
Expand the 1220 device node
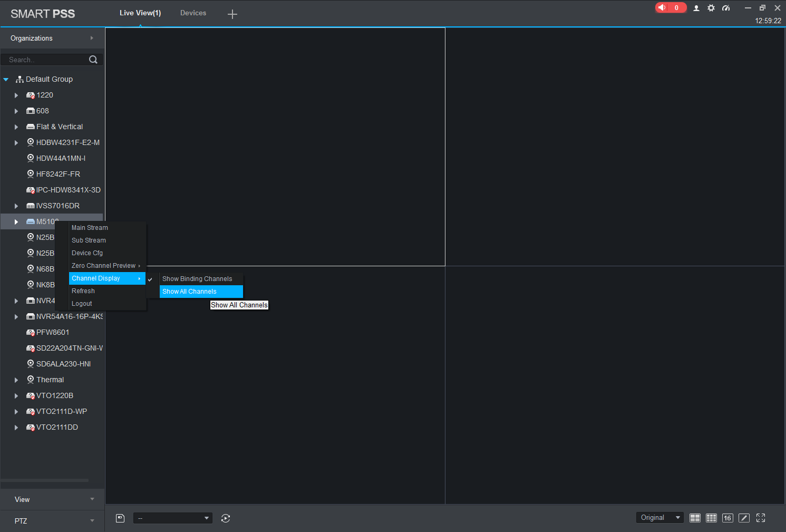click(16, 95)
